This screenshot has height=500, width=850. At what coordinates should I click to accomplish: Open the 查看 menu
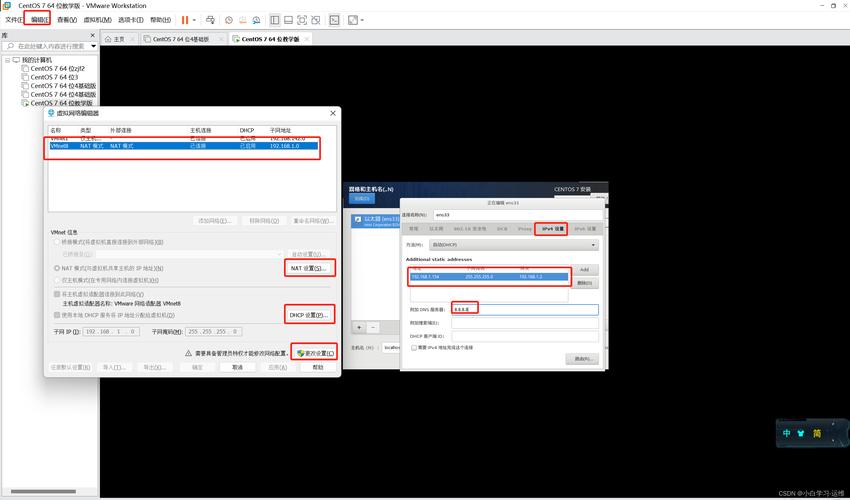pyautogui.click(x=67, y=20)
